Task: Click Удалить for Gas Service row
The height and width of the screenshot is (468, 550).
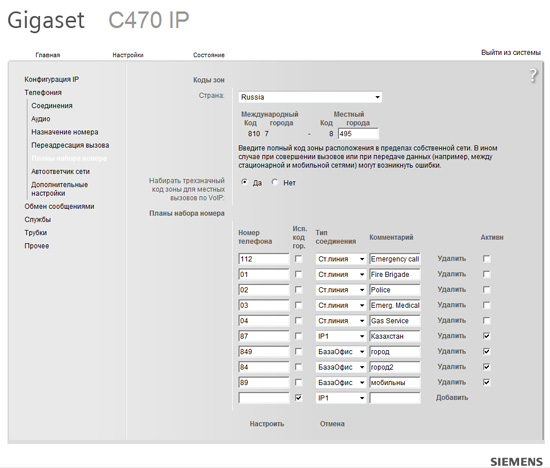Action: point(451,320)
